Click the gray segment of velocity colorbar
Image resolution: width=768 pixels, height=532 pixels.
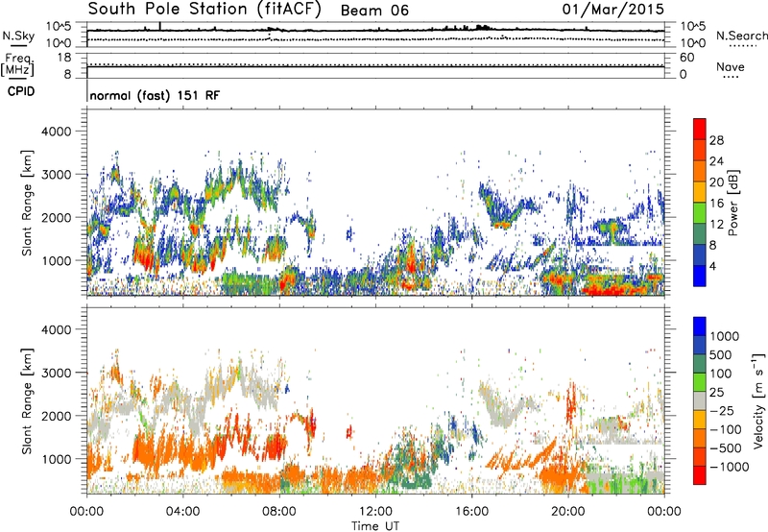coord(700,400)
